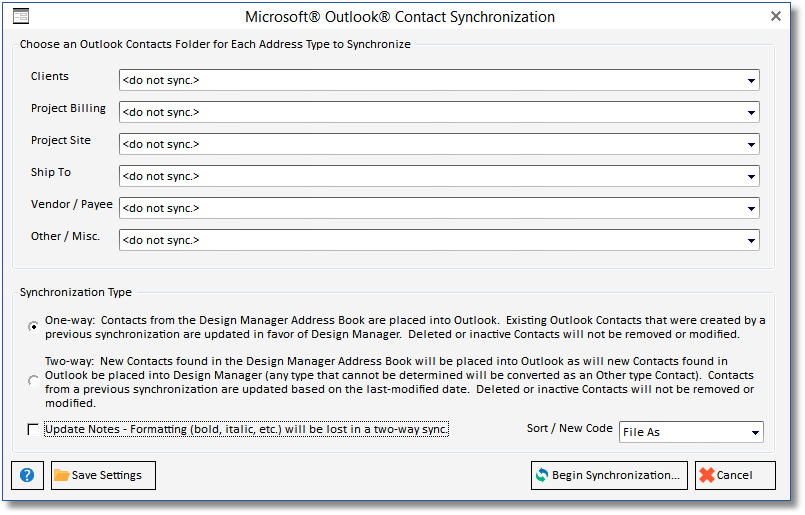Close the Contact Synchronization dialog
Viewport: 805px width, 515px height.
click(x=776, y=16)
